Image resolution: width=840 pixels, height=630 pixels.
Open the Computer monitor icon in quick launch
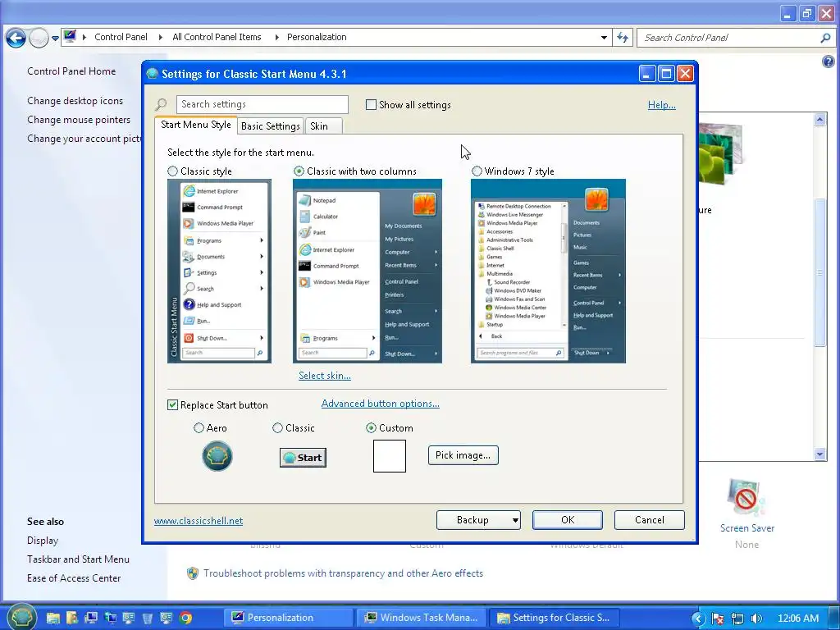pos(91,619)
